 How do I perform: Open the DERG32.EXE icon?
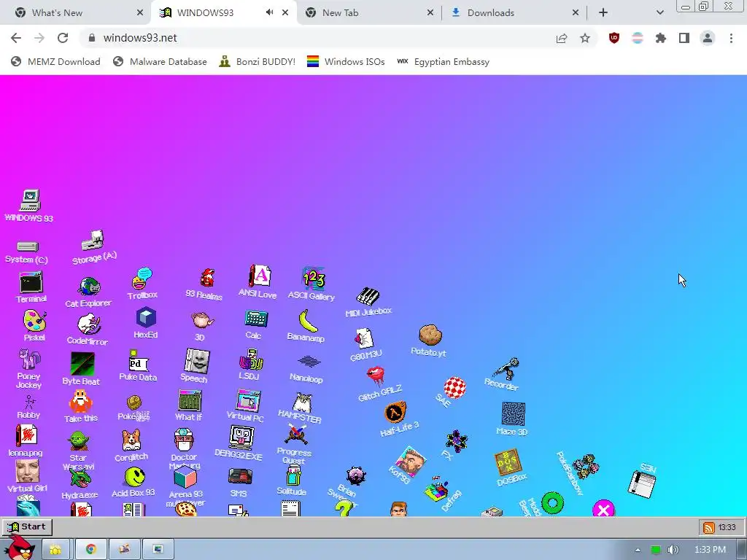[x=241, y=437]
